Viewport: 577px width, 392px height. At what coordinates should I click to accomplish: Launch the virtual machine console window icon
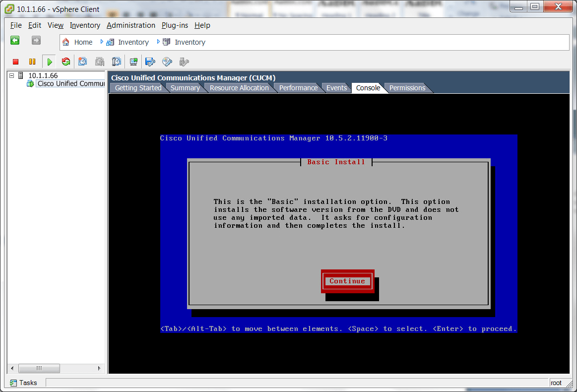133,62
